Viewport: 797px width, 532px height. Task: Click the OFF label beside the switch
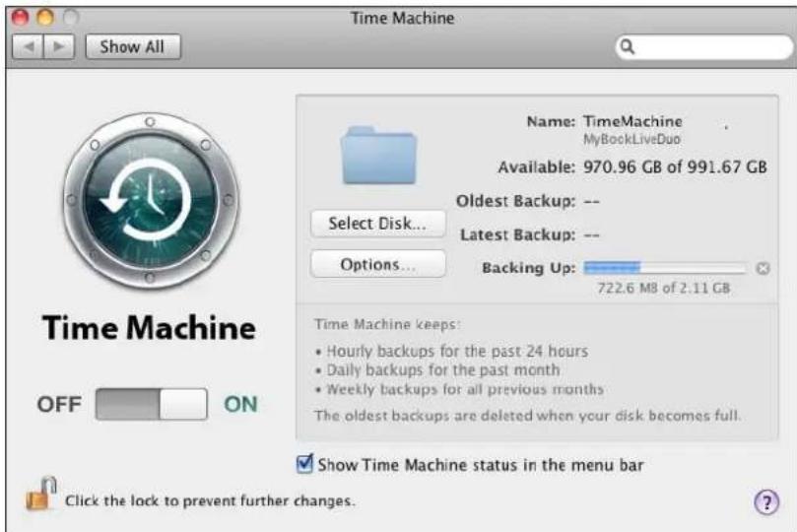click(59, 405)
